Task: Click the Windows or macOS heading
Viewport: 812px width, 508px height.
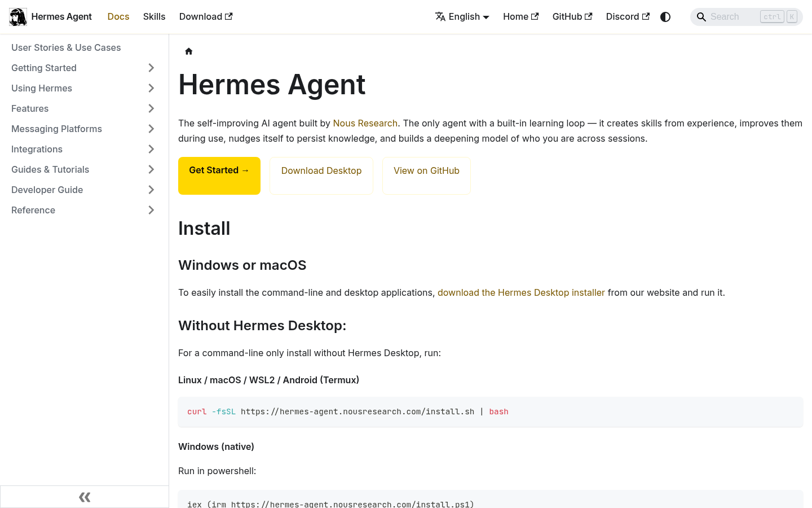Action: [x=242, y=265]
